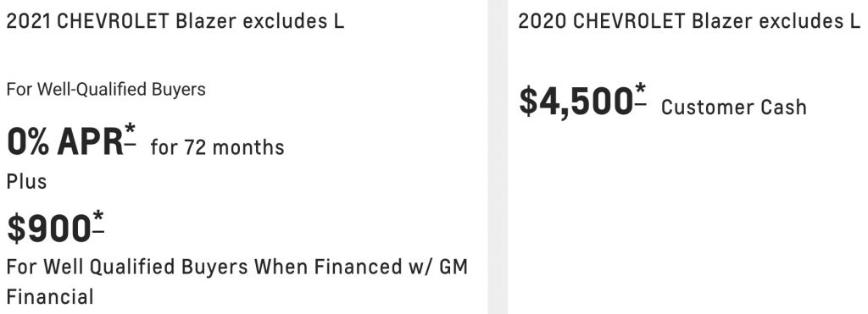Click the 0% APR offer text
Image resolution: width=868 pixels, height=314 pixels.
coord(64,142)
